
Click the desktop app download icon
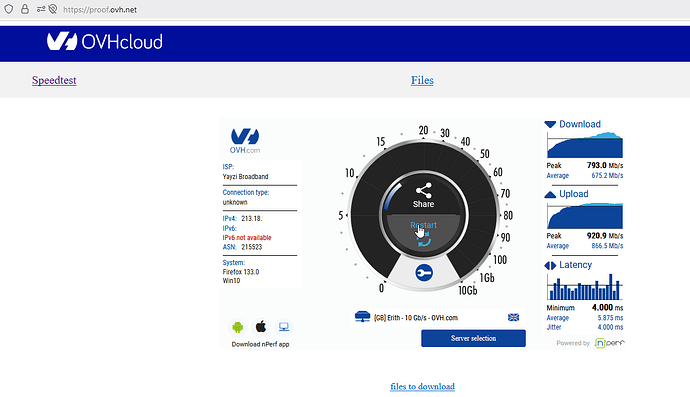point(284,327)
